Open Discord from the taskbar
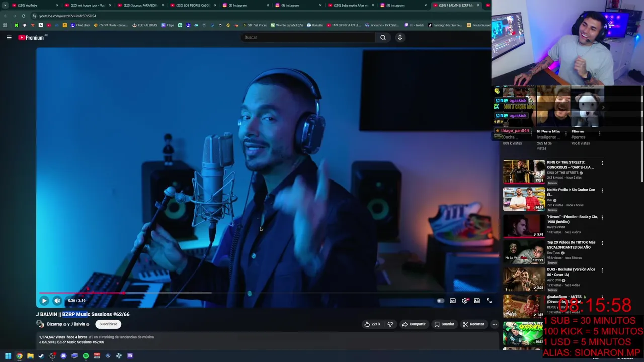644x362 pixels. click(63, 356)
